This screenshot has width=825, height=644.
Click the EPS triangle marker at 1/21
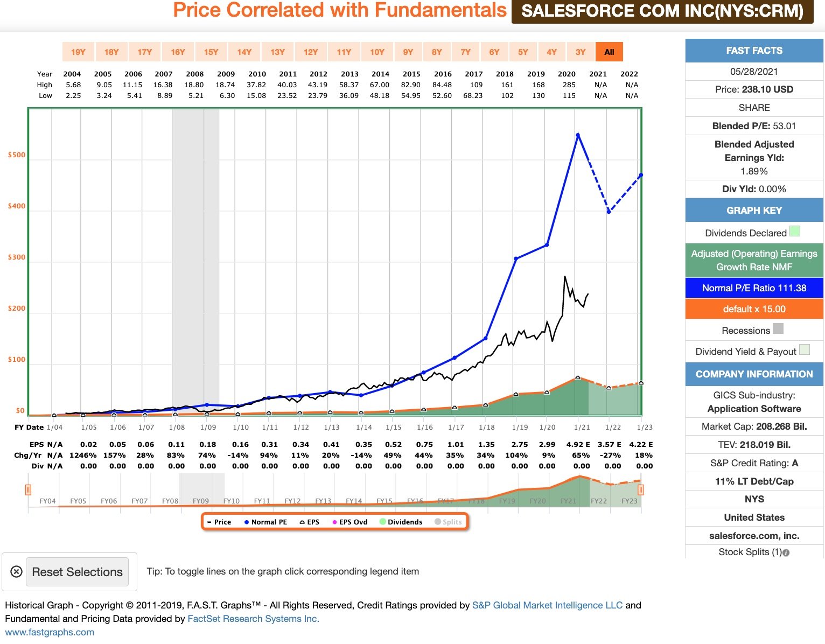point(578,377)
